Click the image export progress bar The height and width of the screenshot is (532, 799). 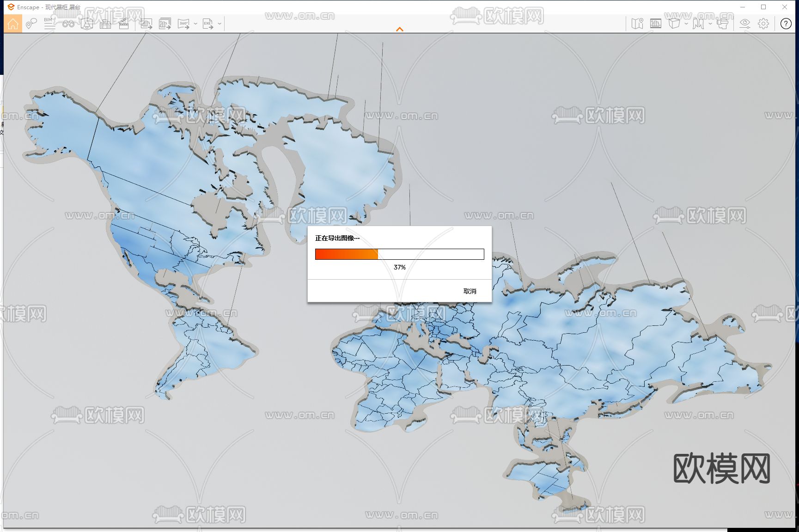pos(400,254)
